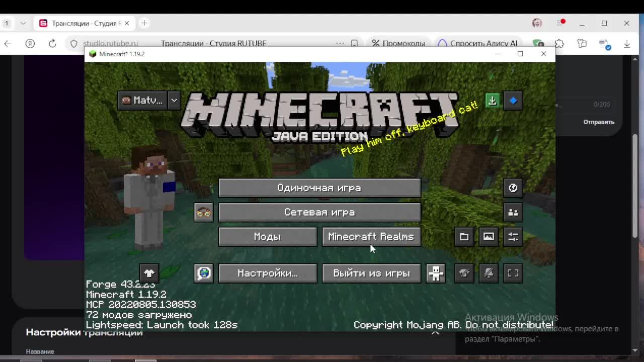
Task: Click the tab counter showing 1
Action: tap(7, 23)
